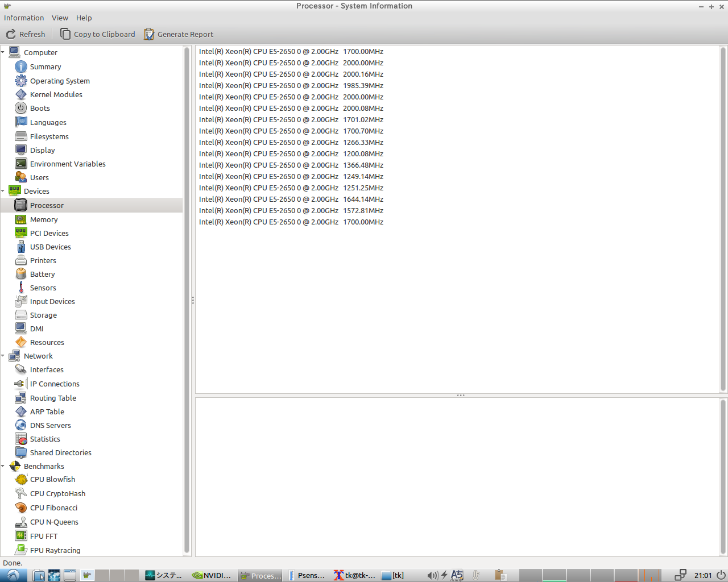728x582 pixels.
Task: Click the Kernel Modules icon
Action: pos(21,94)
